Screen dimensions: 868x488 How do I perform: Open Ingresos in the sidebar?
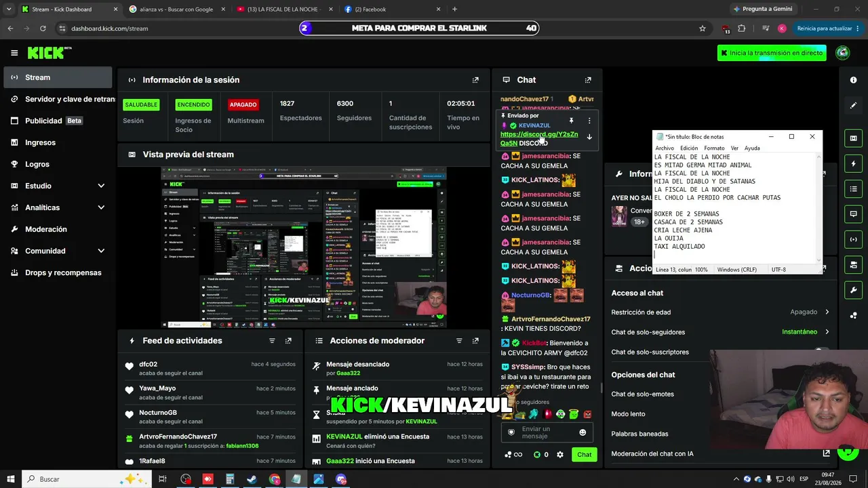click(x=58, y=142)
